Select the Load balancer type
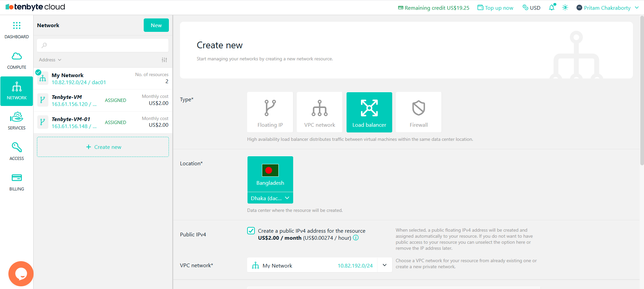This screenshot has width=644, height=289. coord(369,112)
